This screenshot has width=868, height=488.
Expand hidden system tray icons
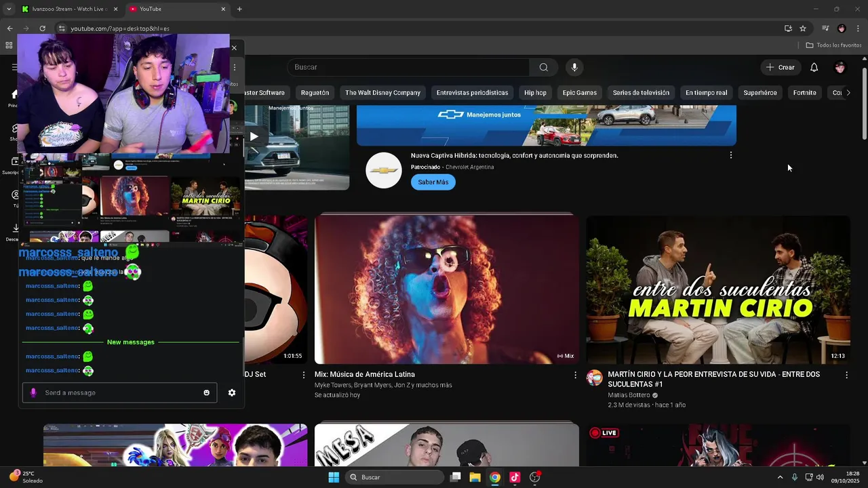tap(780, 477)
